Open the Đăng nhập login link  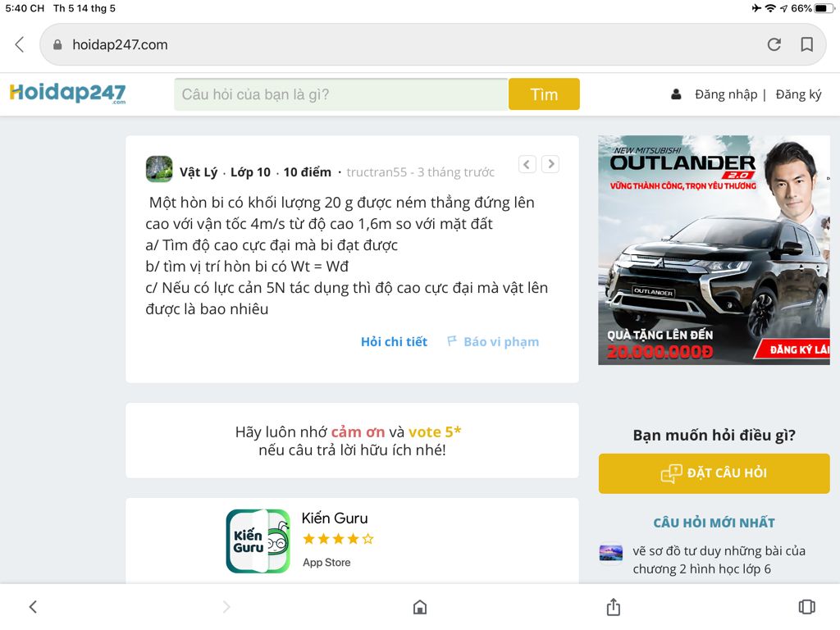coord(726,94)
